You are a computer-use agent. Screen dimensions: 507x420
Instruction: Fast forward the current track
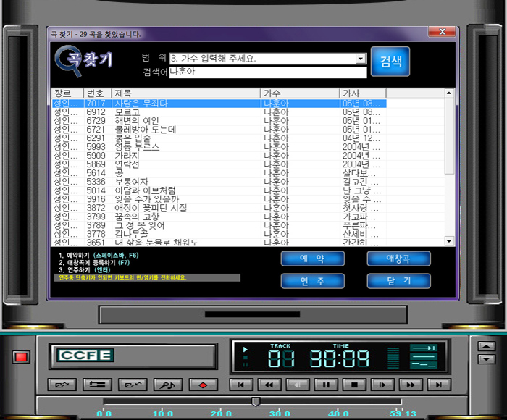[x=411, y=385]
